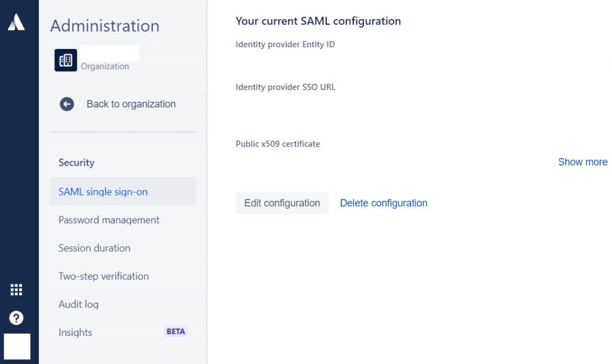612x364 pixels.
Task: Open the help question mark icon
Action: pos(16,318)
